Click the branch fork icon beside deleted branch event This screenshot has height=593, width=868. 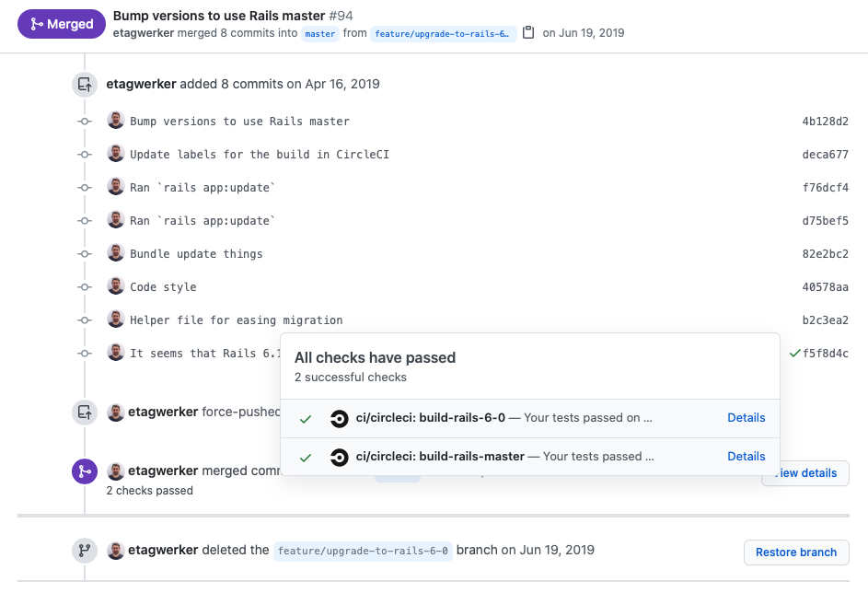[x=84, y=550]
